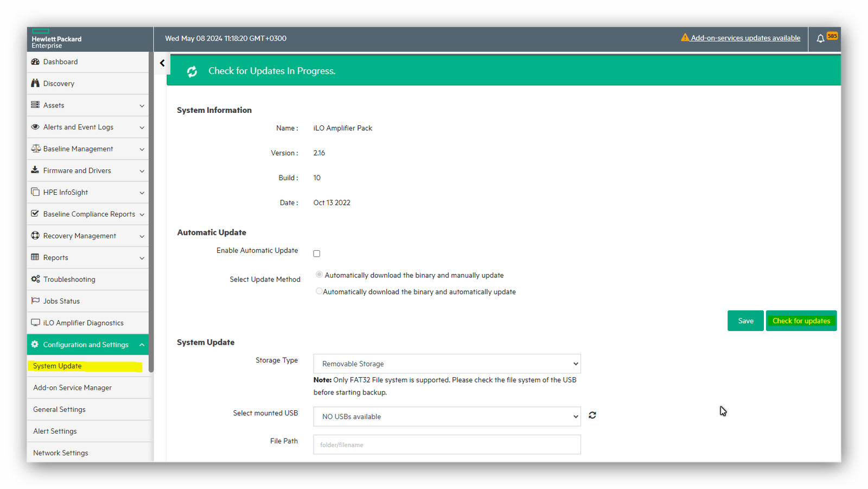The width and height of the screenshot is (868, 489).
Task: Click the Troubleshooting gears icon
Action: (36, 279)
